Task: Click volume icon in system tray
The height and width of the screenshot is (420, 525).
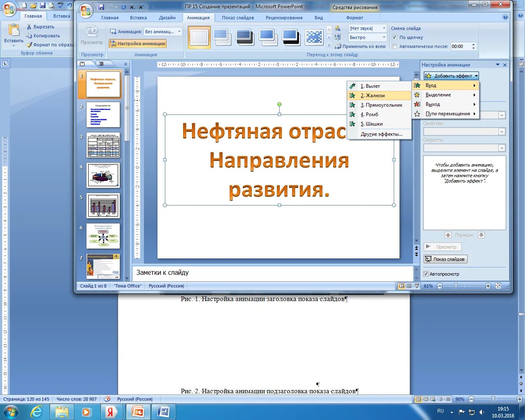Action: click(482, 412)
